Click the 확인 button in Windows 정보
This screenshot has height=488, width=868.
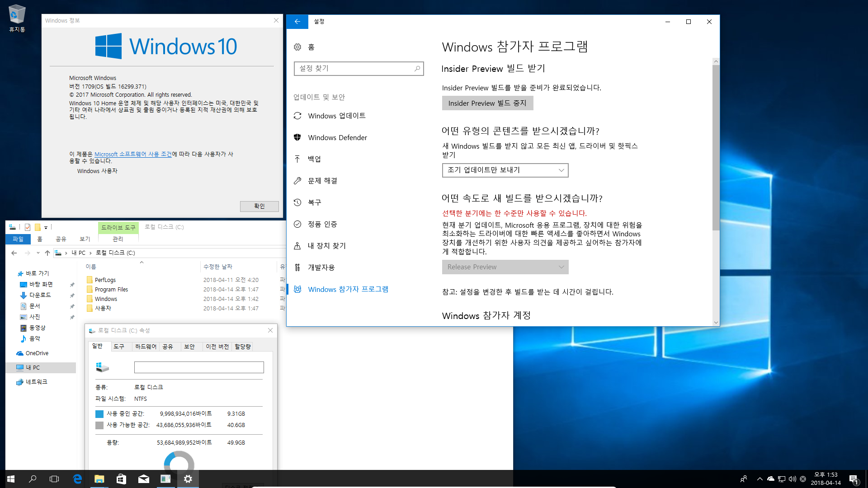click(x=259, y=206)
